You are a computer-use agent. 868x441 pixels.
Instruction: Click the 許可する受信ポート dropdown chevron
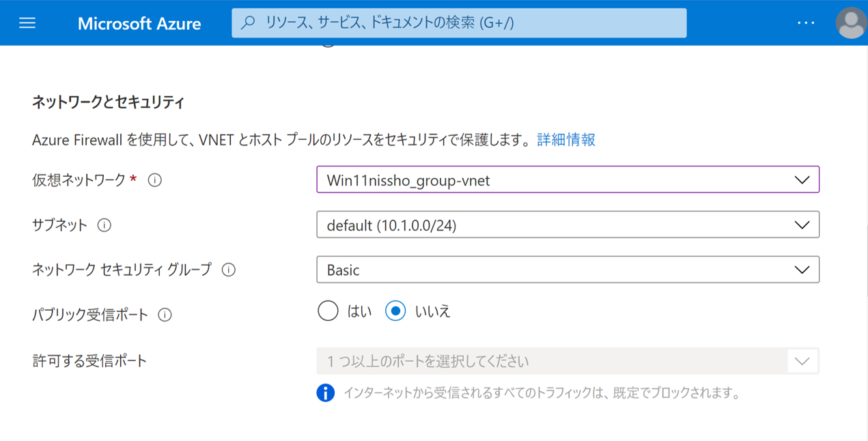tap(802, 360)
